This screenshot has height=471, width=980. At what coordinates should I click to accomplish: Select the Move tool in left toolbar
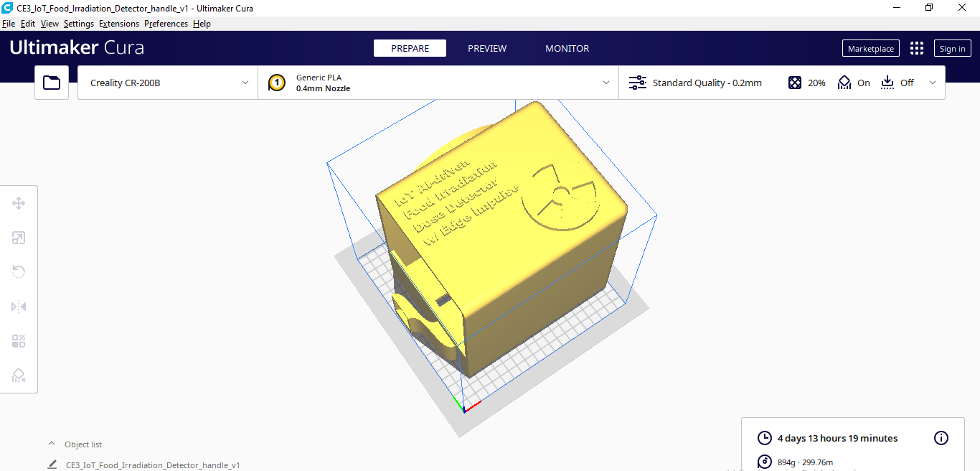click(19, 203)
